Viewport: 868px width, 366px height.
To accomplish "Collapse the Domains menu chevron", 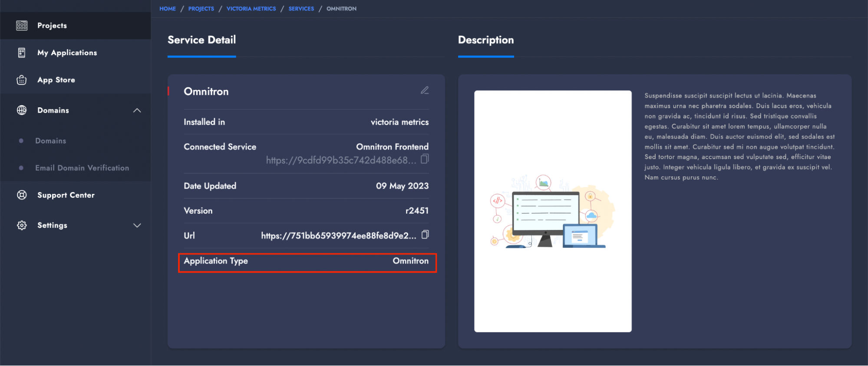I will point(137,110).
